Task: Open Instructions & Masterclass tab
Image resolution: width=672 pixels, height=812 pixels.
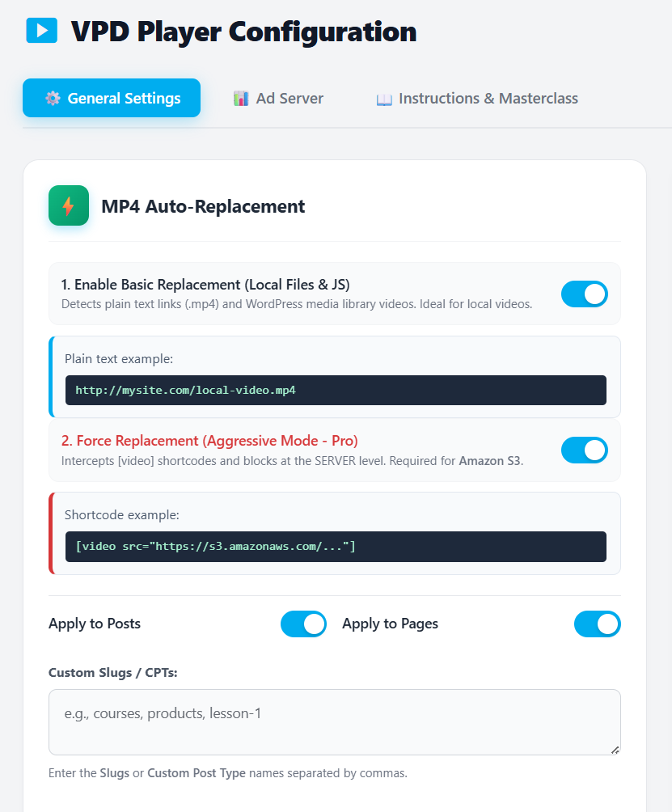Action: [477, 99]
